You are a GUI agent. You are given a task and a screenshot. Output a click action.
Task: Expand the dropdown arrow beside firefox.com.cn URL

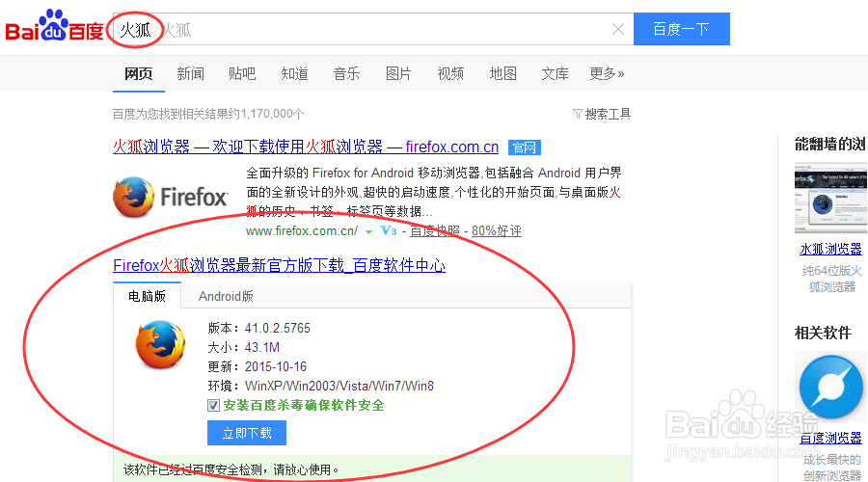tap(368, 232)
